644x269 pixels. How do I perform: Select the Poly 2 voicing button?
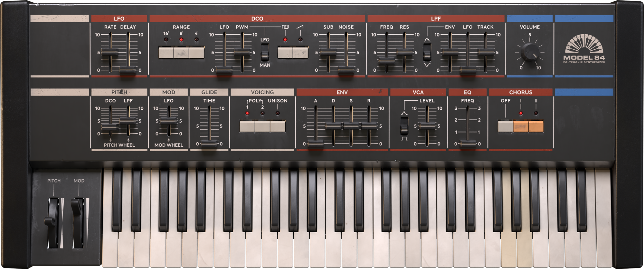(262, 126)
